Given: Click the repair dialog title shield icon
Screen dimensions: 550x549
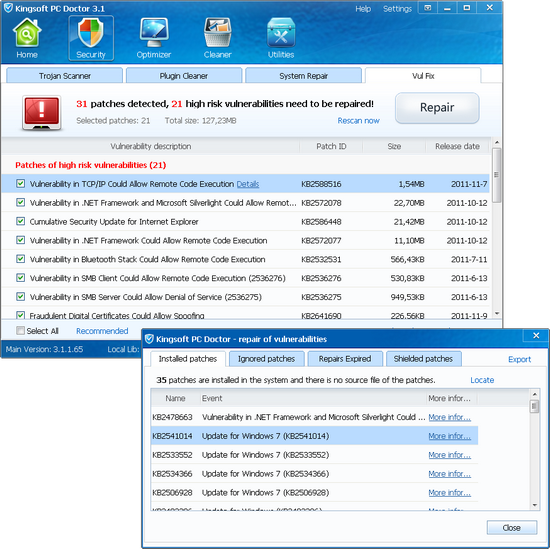Looking at the screenshot, I should 149,339.
